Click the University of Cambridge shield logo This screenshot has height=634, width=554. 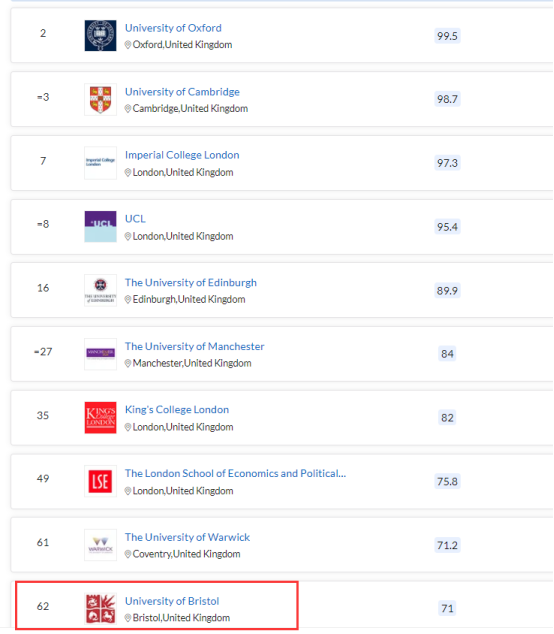click(100, 99)
